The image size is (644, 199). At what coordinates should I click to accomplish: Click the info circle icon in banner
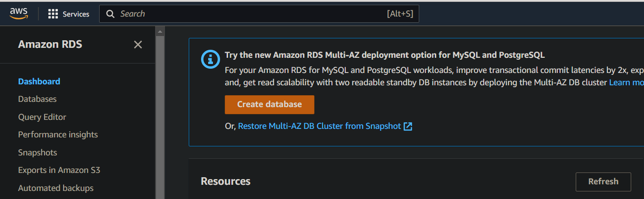[211, 59]
